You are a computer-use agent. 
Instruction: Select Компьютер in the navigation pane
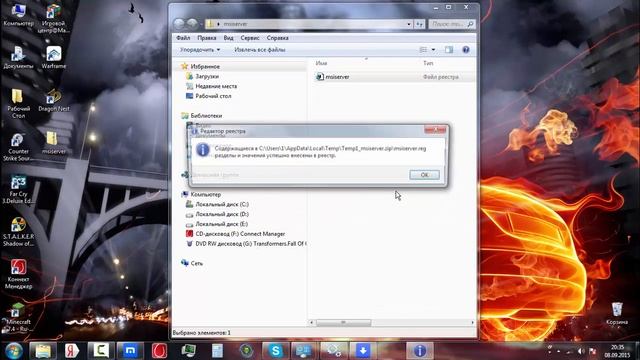pos(206,194)
